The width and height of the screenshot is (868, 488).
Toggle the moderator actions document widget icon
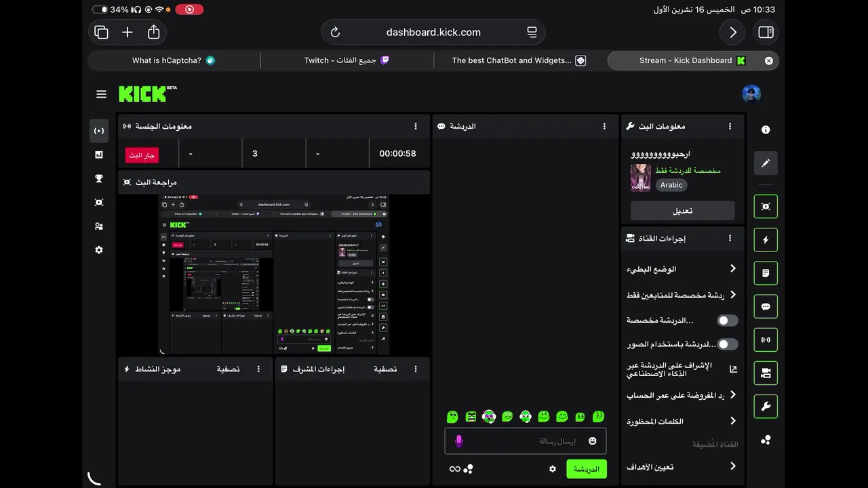click(766, 273)
